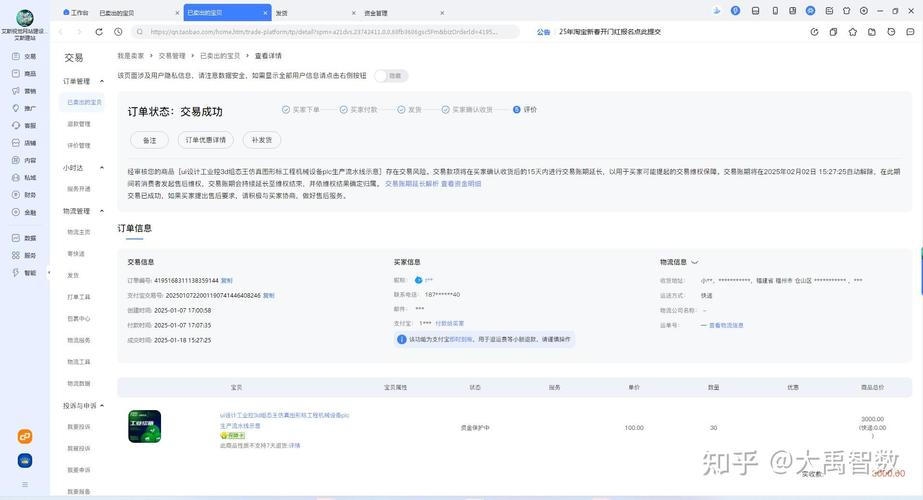Switch to the 资金管理 tab

tap(376, 12)
